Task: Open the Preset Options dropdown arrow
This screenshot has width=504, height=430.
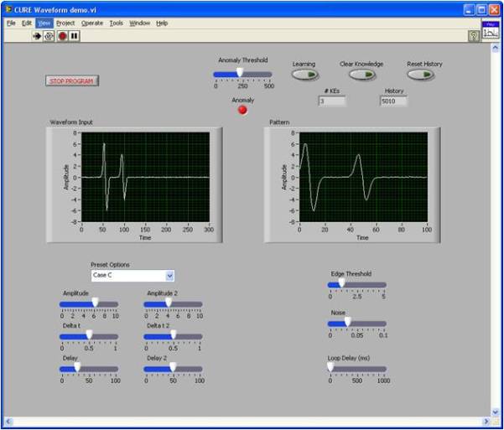Action: (x=169, y=276)
